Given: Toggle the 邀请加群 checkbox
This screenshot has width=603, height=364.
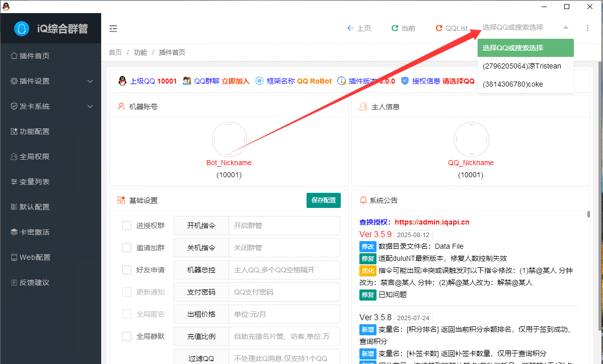Looking at the screenshot, I should coord(127,248).
